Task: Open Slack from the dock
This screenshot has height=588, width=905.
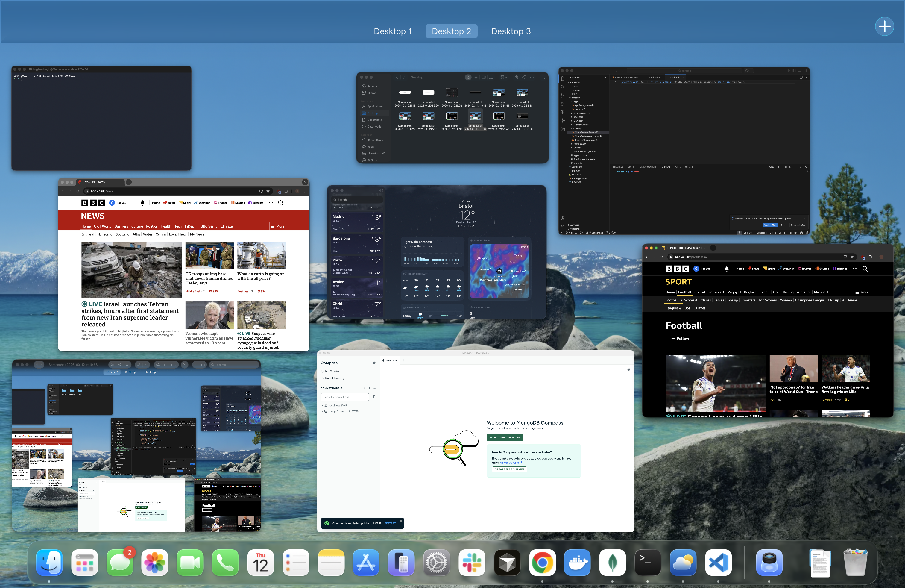Action: pyautogui.click(x=472, y=563)
